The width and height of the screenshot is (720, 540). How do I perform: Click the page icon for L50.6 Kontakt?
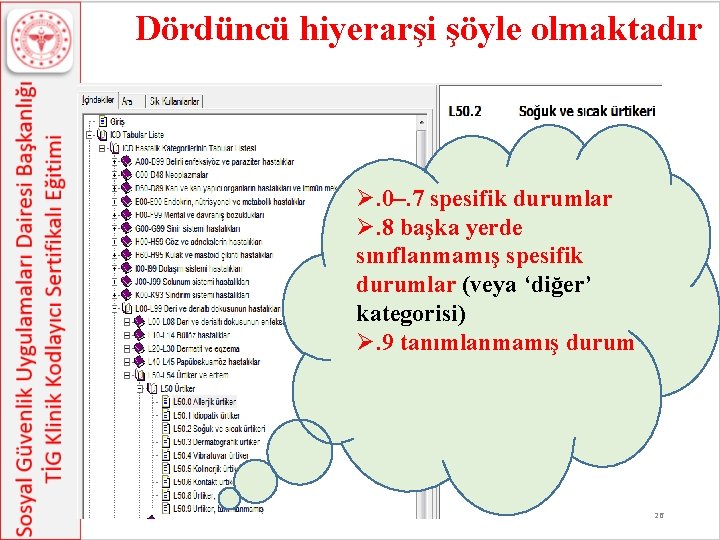pyautogui.click(x=166, y=482)
